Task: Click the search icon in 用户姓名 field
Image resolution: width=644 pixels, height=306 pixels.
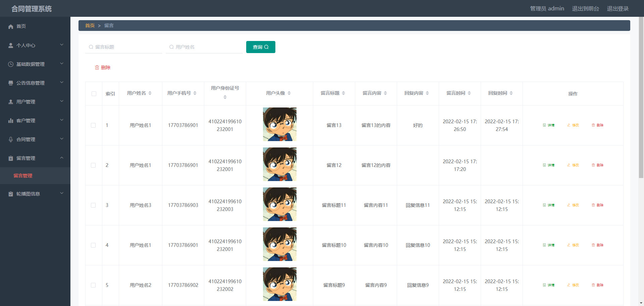Action: (x=171, y=47)
